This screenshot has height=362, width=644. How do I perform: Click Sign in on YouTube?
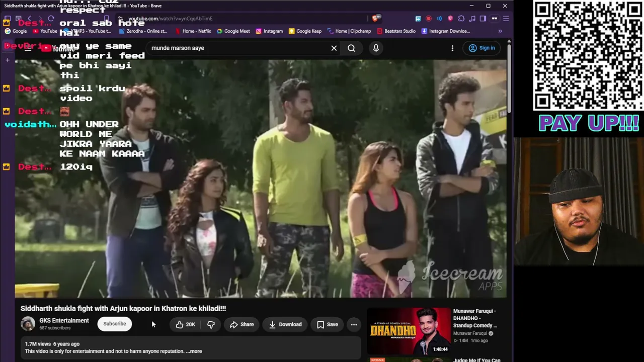[x=482, y=48]
